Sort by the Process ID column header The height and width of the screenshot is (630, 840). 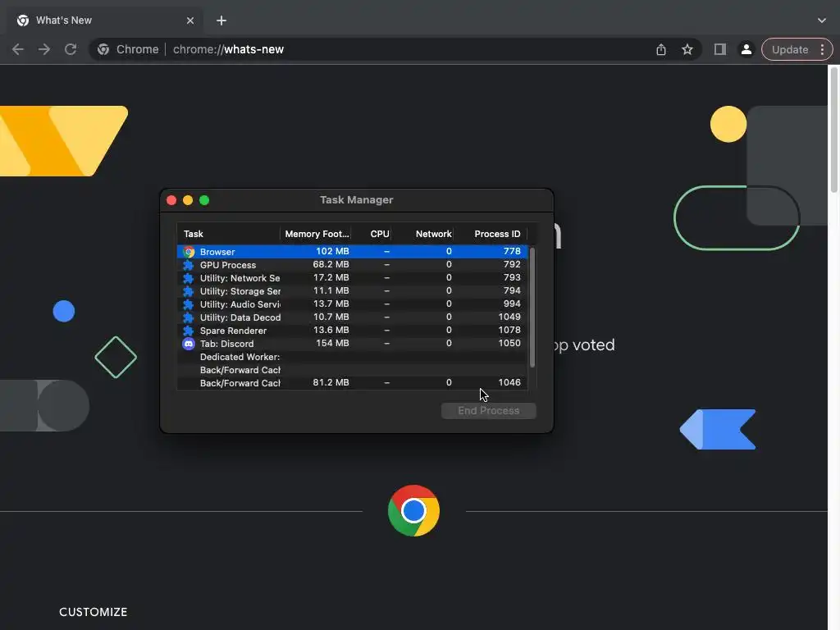pyautogui.click(x=491, y=234)
